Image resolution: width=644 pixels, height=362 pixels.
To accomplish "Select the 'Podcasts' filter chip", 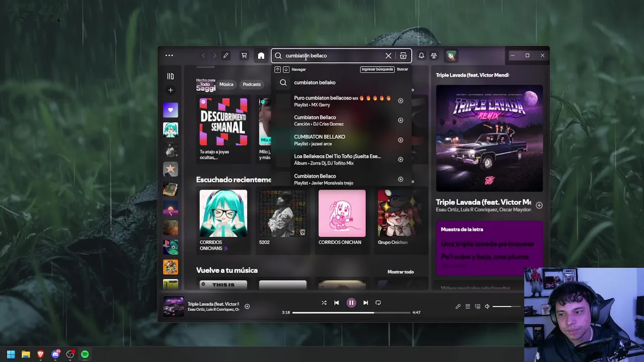I will 252,84.
